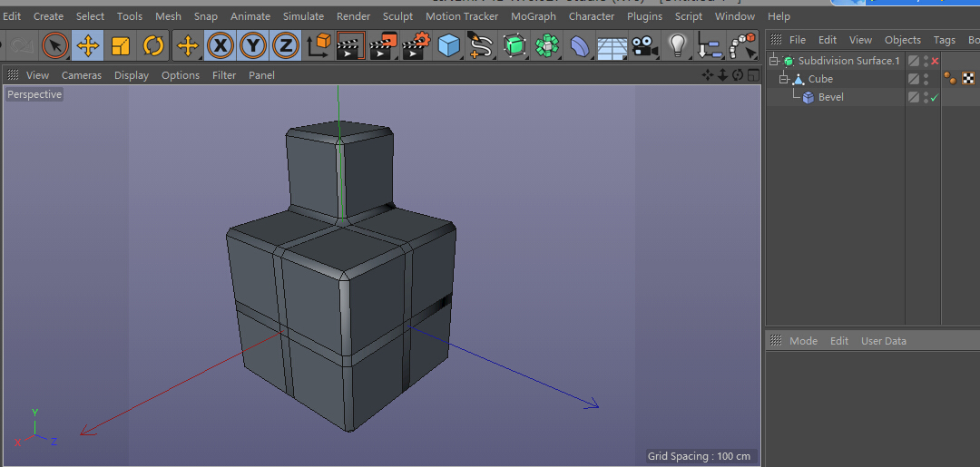This screenshot has width=980, height=467.
Task: Toggle X axis lock
Action: pyautogui.click(x=220, y=45)
